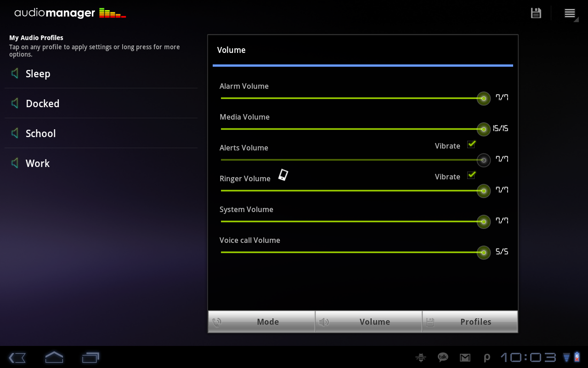Disable Vibrate for Alerts Volume
This screenshot has height=368, width=588.
pyautogui.click(x=471, y=144)
